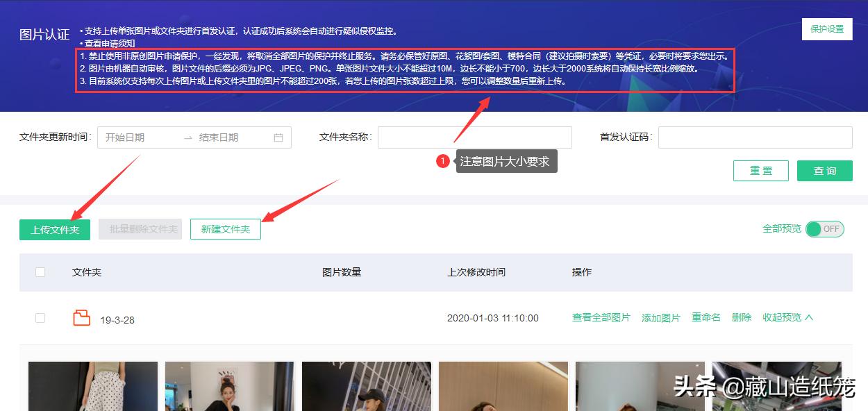The width and height of the screenshot is (868, 411).
Task: Click the 文件夹名称 input field
Action: [474, 137]
